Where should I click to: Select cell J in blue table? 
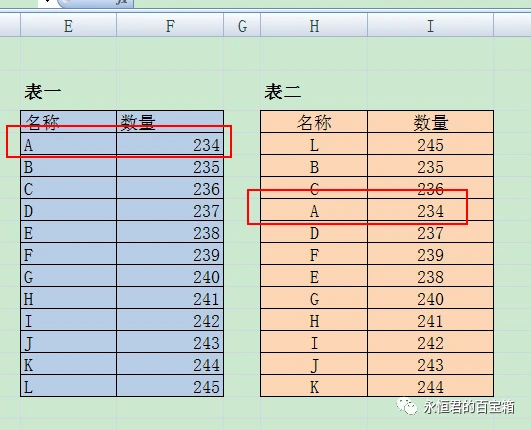point(68,342)
